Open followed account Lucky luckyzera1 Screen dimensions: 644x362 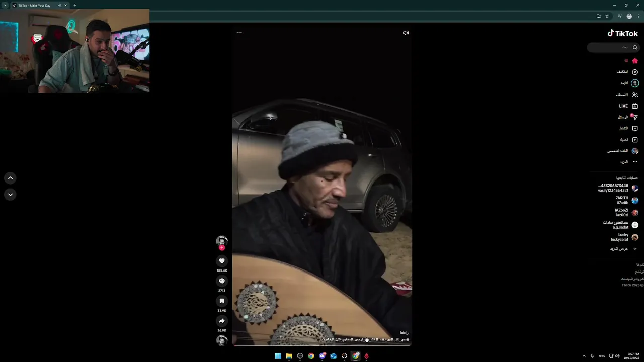624,237
